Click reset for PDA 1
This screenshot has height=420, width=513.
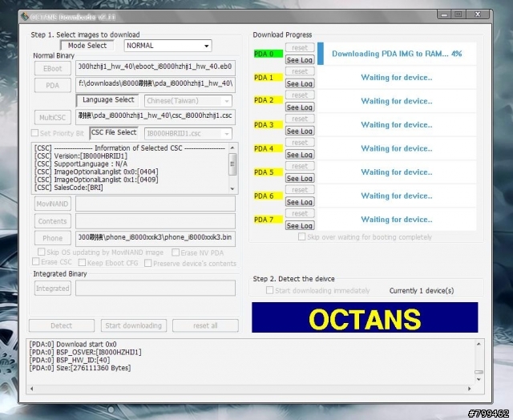300,71
